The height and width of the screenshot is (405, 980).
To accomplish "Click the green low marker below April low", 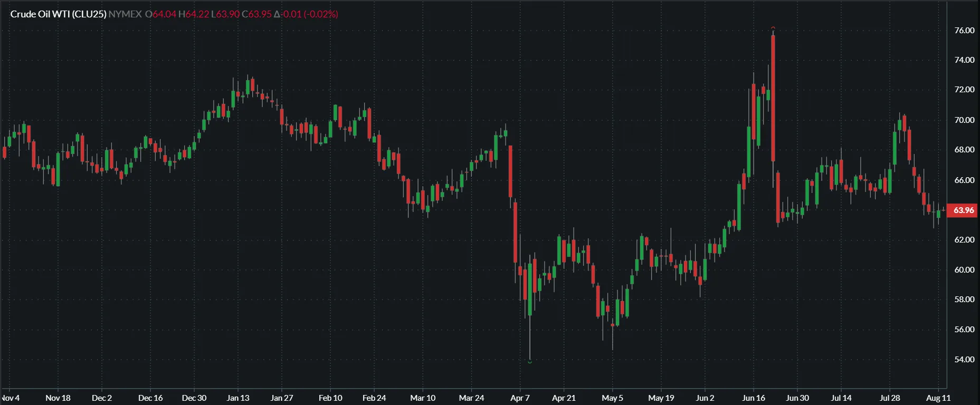I will pyautogui.click(x=530, y=362).
